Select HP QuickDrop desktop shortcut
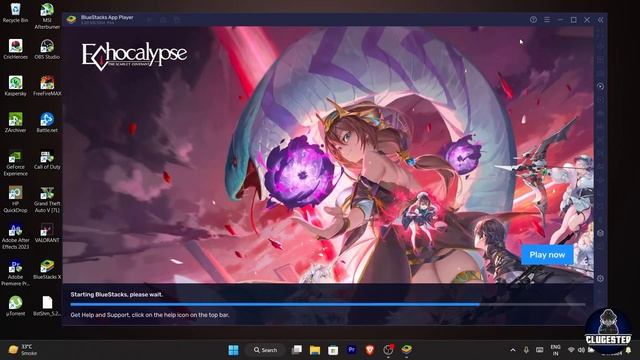This screenshot has width=640, height=360. [x=16, y=199]
